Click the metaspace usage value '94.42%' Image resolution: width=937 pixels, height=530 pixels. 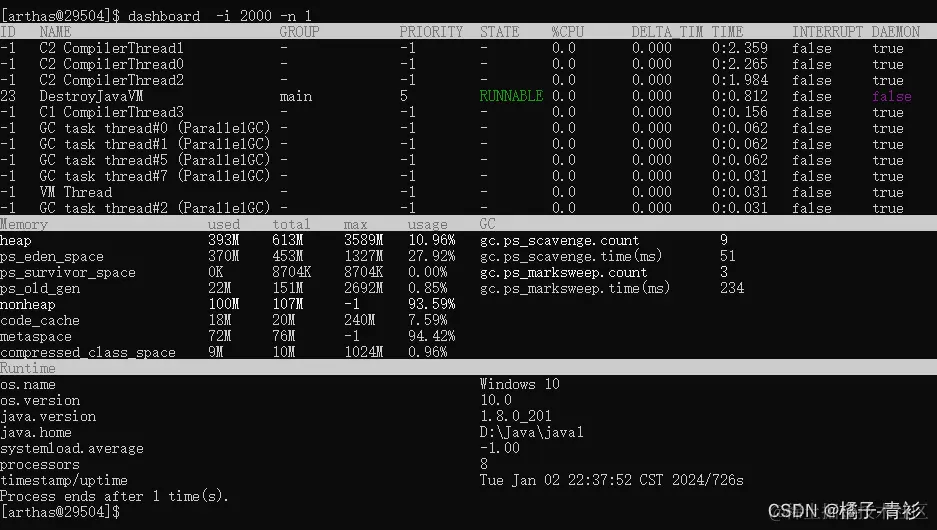(431, 336)
